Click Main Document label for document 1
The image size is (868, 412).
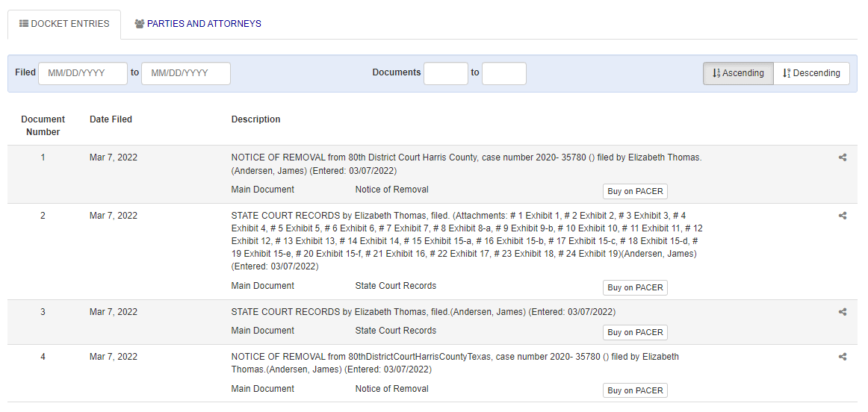(x=263, y=190)
